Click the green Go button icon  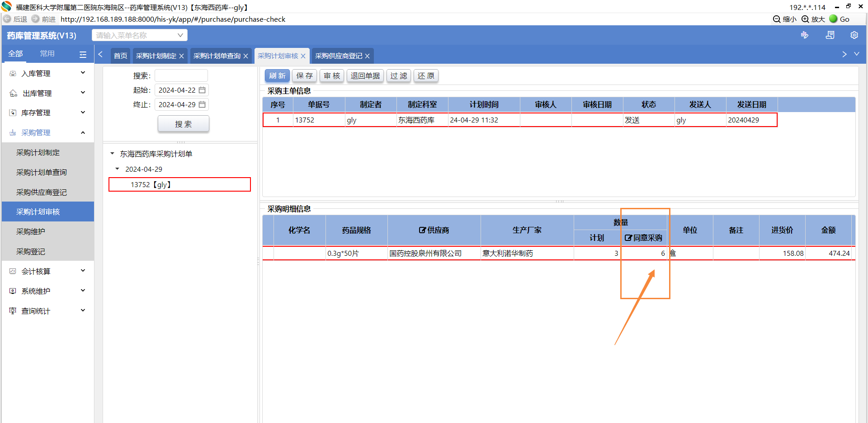(834, 19)
